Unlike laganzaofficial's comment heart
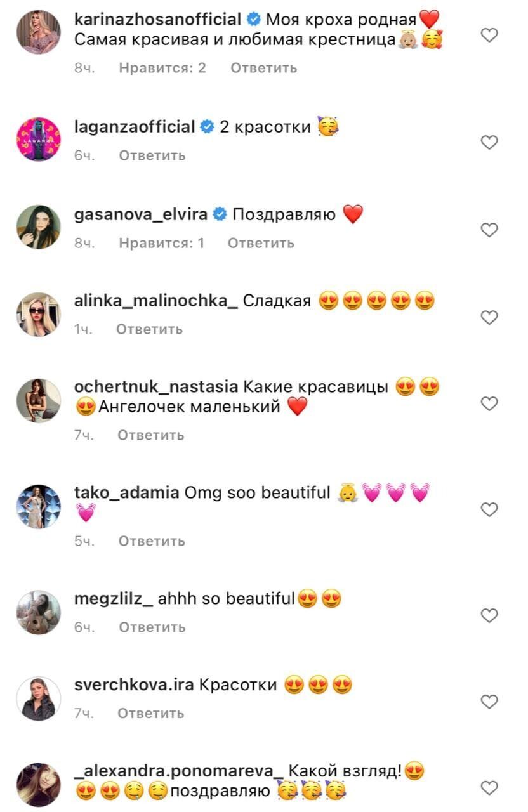Image resolution: width=528 pixels, height=812 pixels. pyautogui.click(x=489, y=143)
